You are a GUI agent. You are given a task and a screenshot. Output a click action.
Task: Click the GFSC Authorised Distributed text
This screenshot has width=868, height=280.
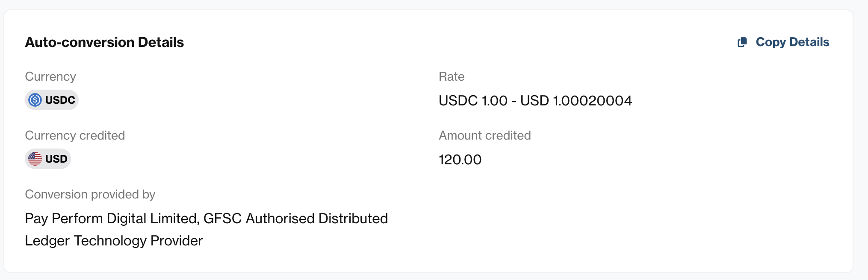(x=295, y=219)
